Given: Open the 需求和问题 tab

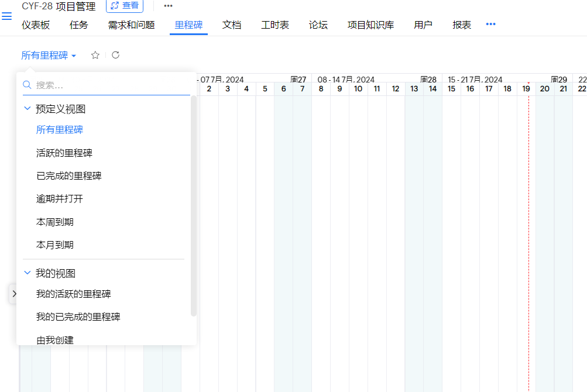Looking at the screenshot, I should click(x=132, y=25).
